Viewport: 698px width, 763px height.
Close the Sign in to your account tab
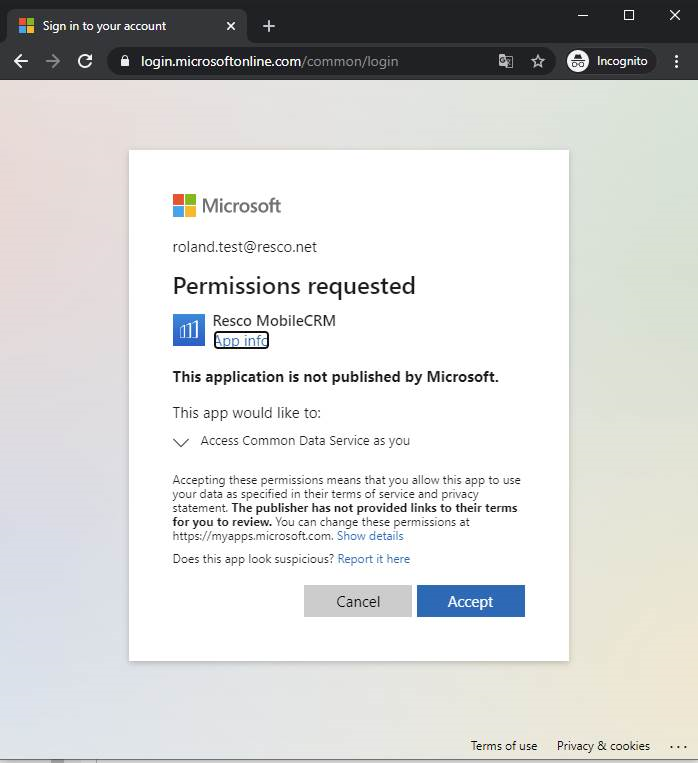(232, 26)
